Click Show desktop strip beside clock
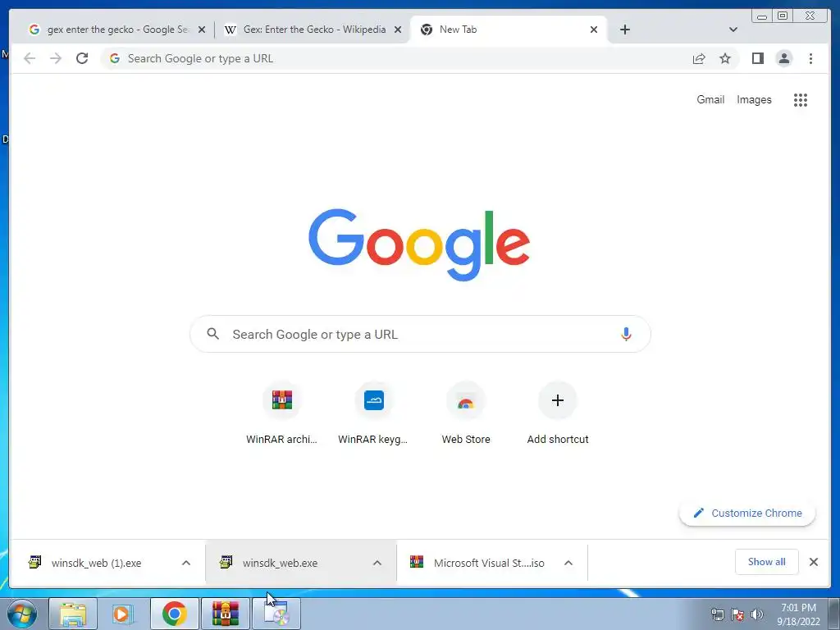840x630 pixels. 833,614
